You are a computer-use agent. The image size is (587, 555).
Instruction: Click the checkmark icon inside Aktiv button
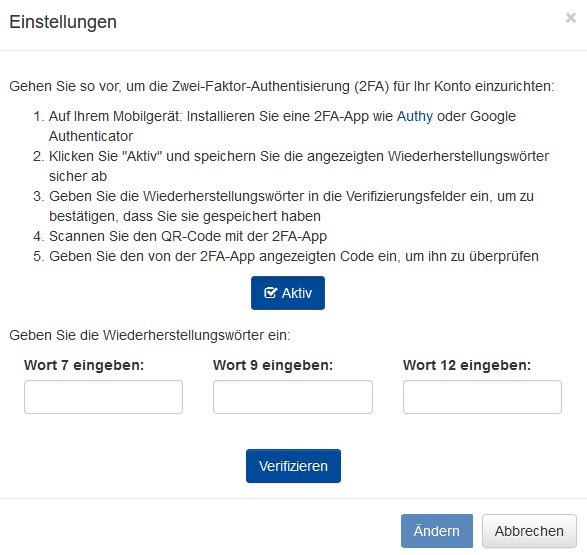pyautogui.click(x=271, y=293)
